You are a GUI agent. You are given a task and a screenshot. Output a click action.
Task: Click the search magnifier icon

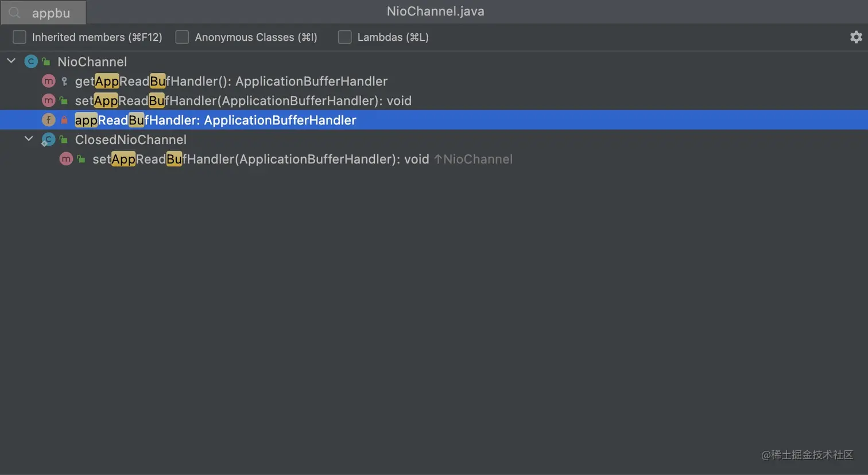click(x=14, y=13)
